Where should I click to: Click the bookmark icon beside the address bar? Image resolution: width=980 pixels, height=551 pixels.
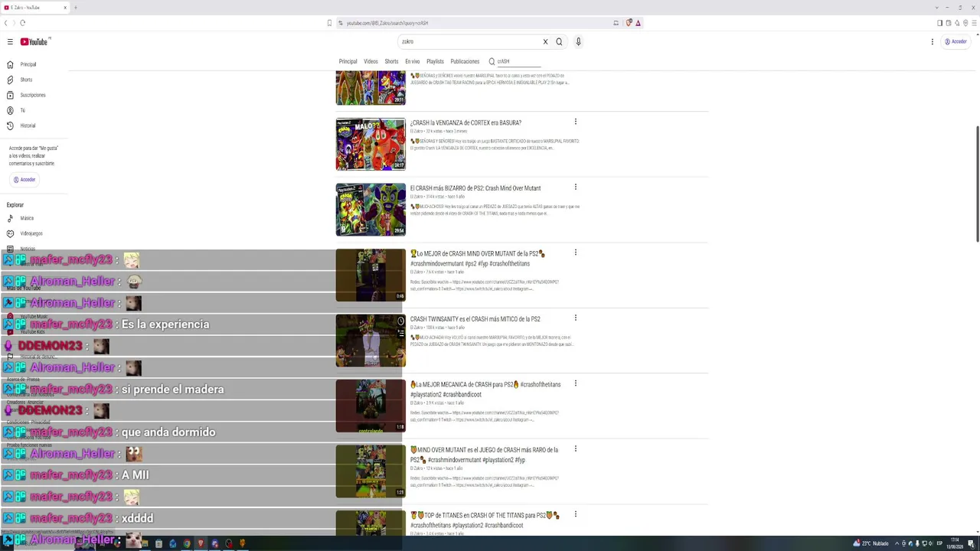click(x=329, y=23)
